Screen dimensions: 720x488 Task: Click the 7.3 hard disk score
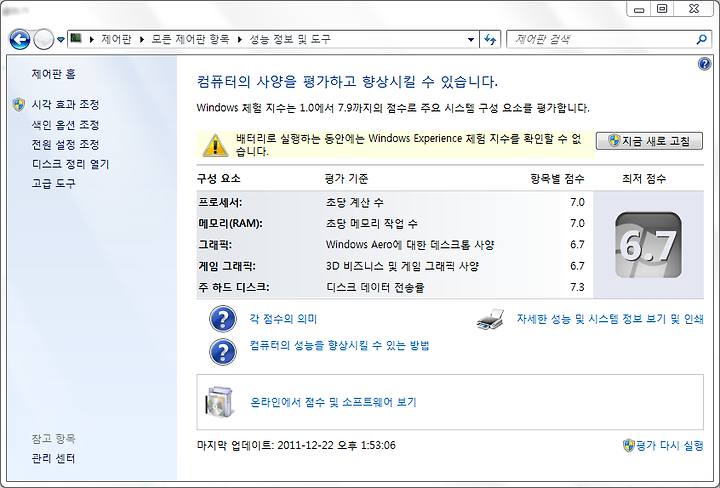coord(577,287)
